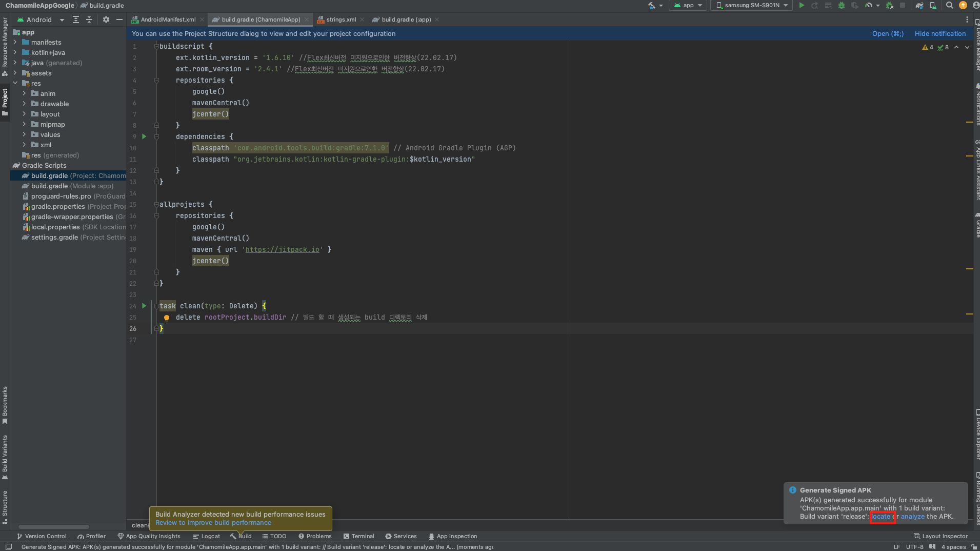Click Hide notification link
The image size is (980, 551).
coord(940,33)
